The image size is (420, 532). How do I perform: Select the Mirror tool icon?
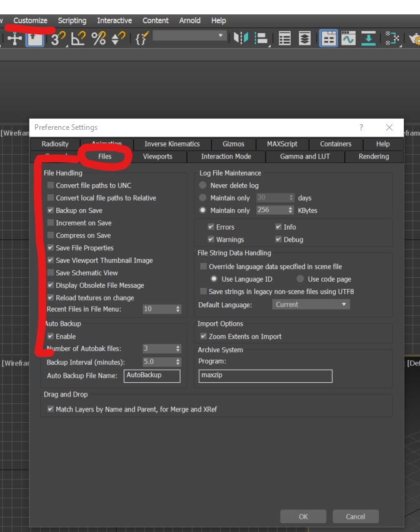241,38
